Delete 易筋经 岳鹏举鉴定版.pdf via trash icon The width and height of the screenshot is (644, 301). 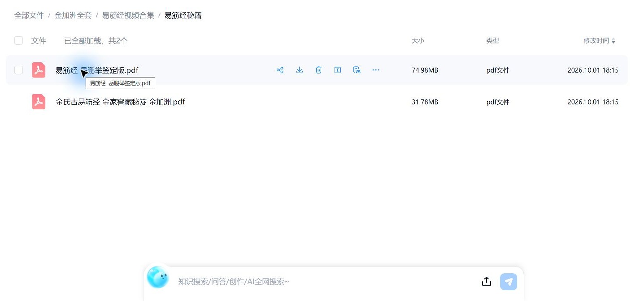pyautogui.click(x=318, y=70)
